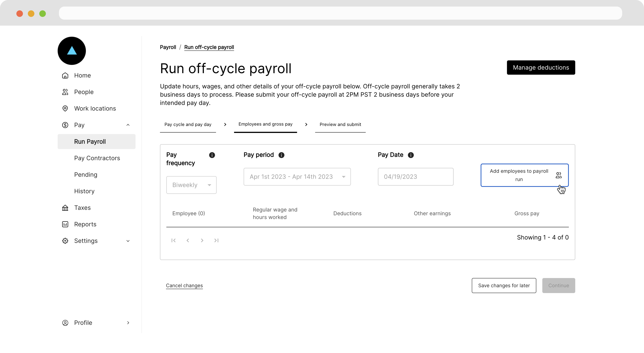This screenshot has height=353, width=644.
Task: Switch to Preview and submit step
Action: [340, 124]
